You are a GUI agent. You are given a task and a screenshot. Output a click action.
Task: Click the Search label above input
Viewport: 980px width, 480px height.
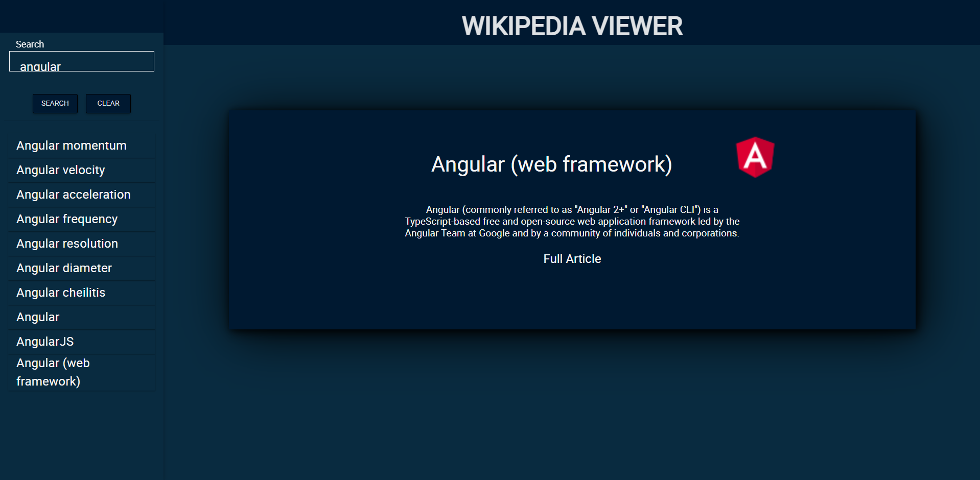point(30,44)
